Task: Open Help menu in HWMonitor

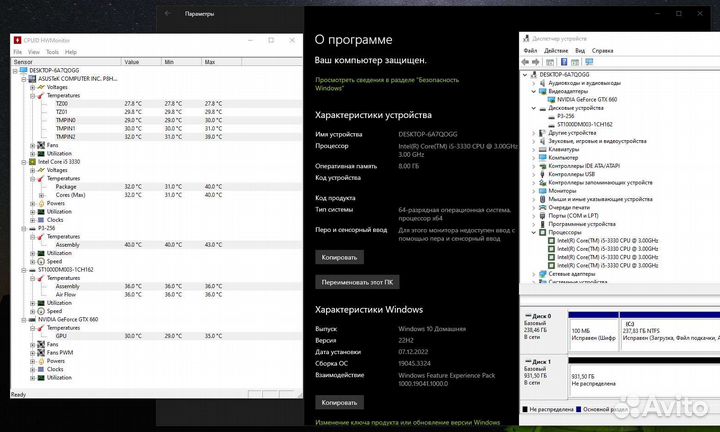Action: click(71, 52)
